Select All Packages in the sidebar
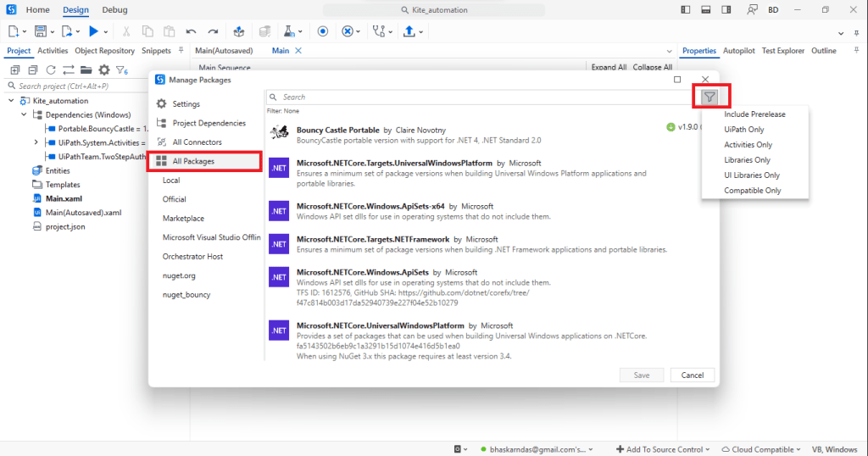The height and width of the screenshot is (456, 868). click(193, 161)
